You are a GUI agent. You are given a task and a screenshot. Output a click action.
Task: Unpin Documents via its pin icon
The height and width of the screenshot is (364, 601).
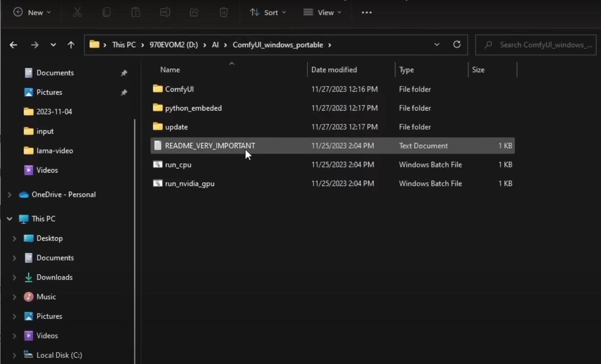(x=124, y=73)
